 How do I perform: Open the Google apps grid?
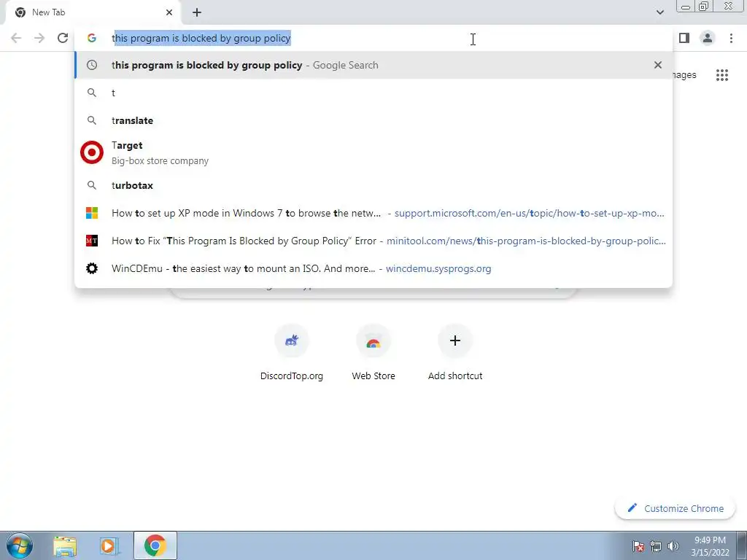(x=721, y=75)
